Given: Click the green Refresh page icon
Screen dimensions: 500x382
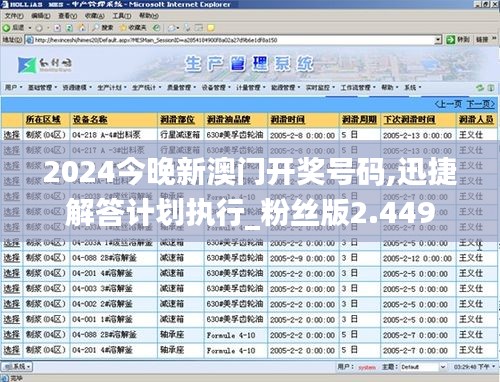Looking at the screenshot, I should (x=69, y=28).
